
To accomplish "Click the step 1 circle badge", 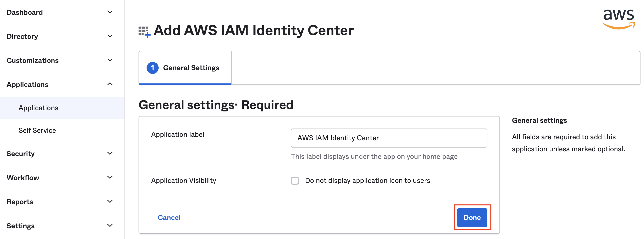I will pos(153,68).
